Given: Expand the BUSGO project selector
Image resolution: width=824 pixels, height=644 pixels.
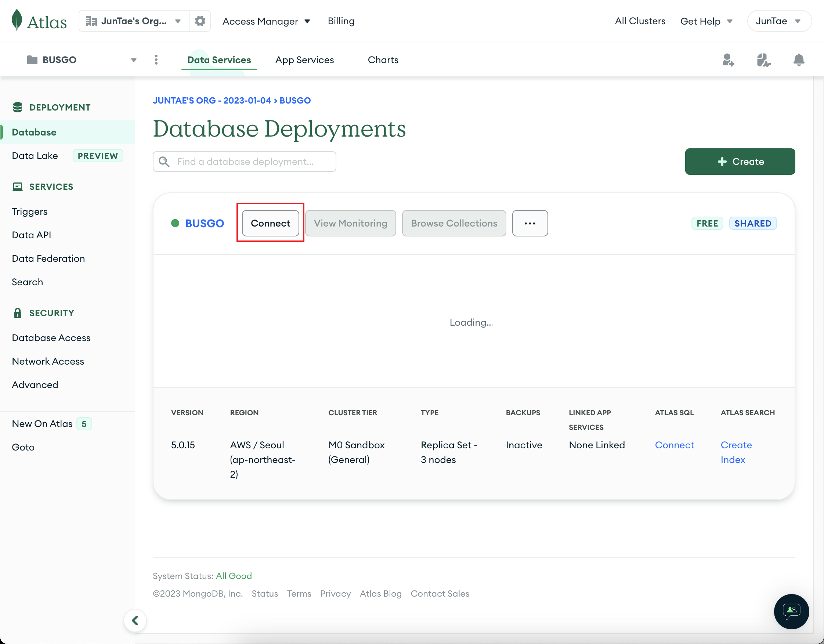Looking at the screenshot, I should 81,59.
